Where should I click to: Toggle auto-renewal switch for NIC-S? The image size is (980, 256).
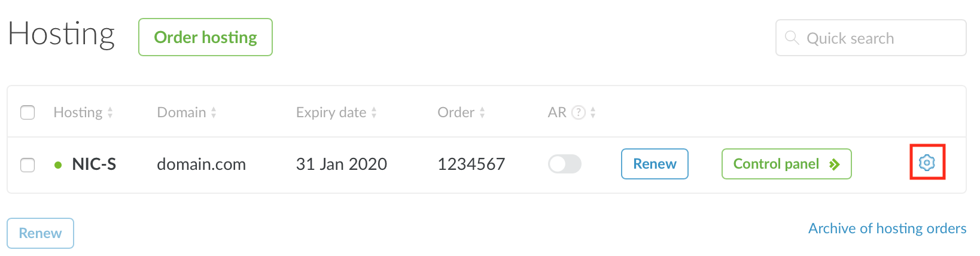[565, 164]
